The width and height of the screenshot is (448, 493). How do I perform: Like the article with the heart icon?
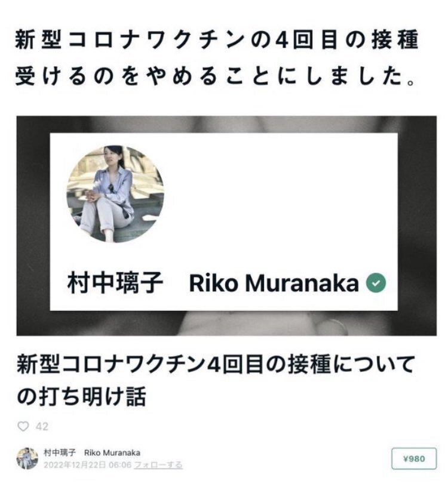point(23,426)
